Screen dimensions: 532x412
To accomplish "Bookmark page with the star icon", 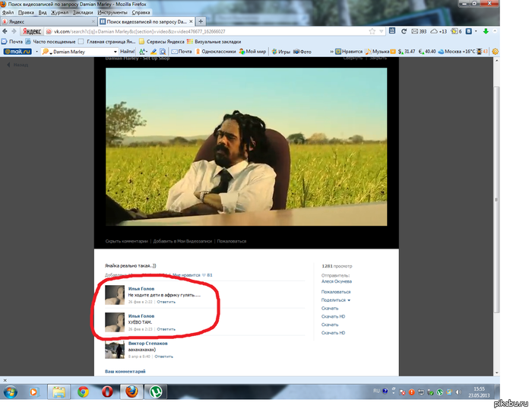I will click(x=372, y=31).
